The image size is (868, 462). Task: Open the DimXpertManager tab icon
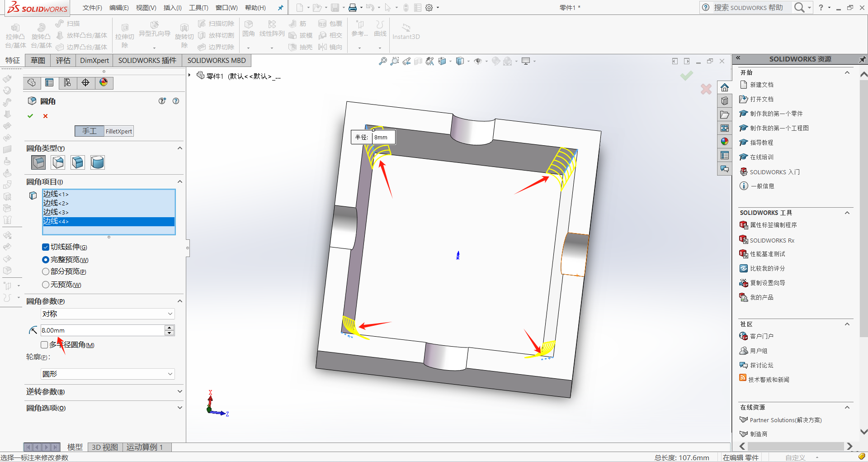[x=85, y=82]
